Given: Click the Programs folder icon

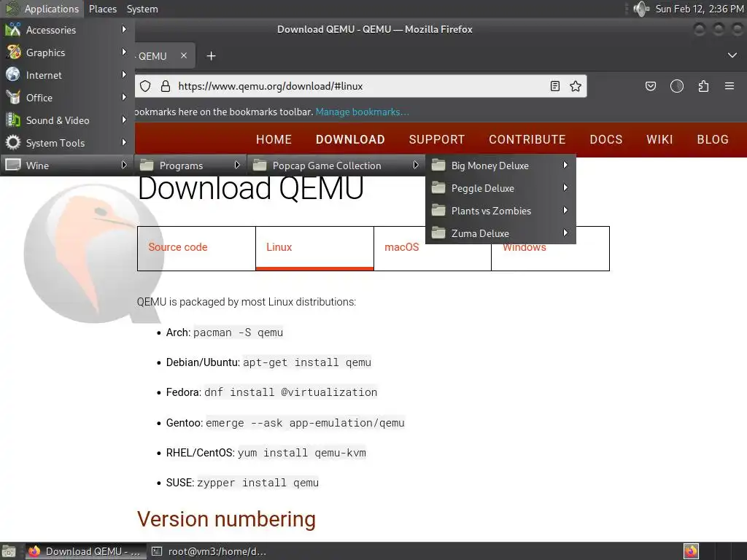Looking at the screenshot, I should tap(147, 166).
